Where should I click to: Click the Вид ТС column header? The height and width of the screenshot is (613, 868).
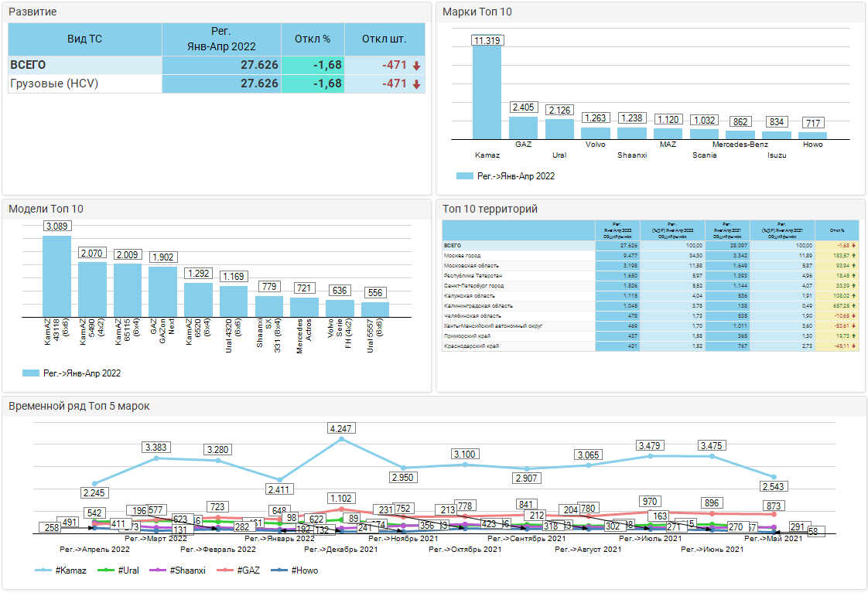[x=85, y=39]
